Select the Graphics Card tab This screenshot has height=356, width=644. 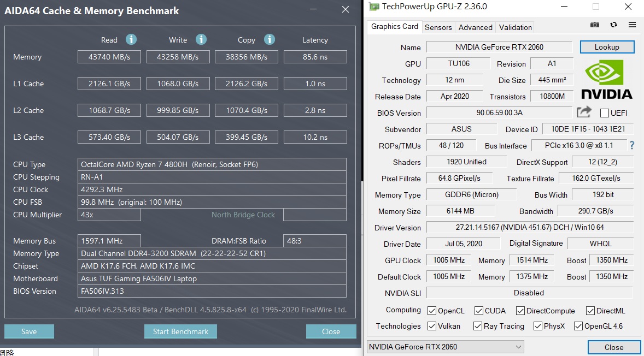coord(394,26)
